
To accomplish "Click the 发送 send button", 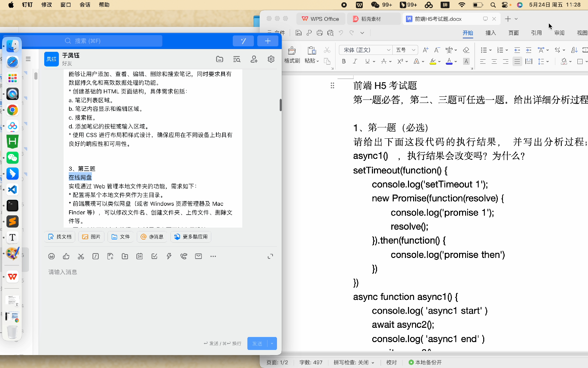I will tap(258, 343).
